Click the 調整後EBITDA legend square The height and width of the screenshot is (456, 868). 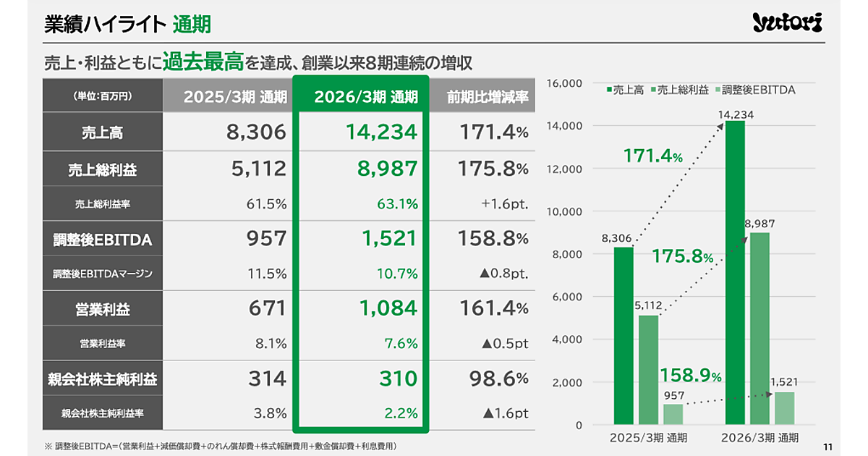click(718, 90)
